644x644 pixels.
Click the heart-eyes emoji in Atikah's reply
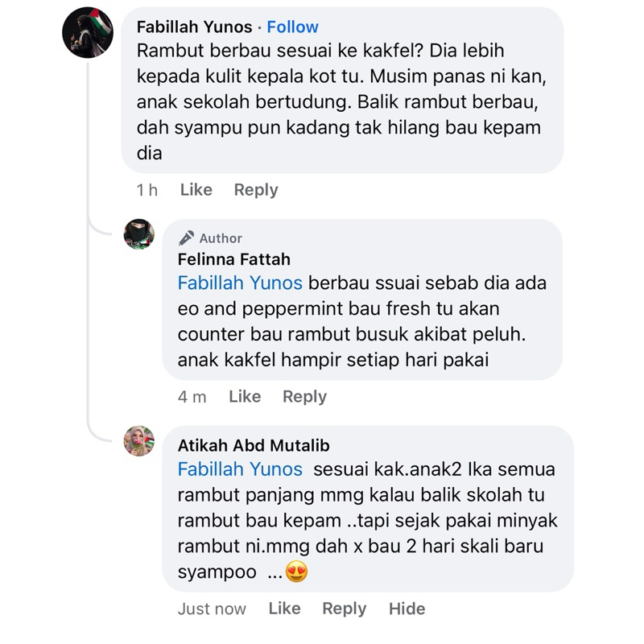296,572
